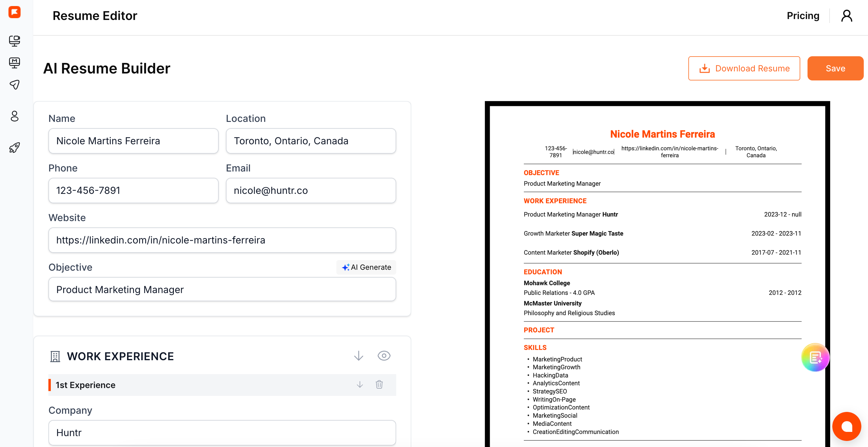Click the rainbow AI assistant floating icon
The width and height of the screenshot is (868, 447).
[x=815, y=357]
